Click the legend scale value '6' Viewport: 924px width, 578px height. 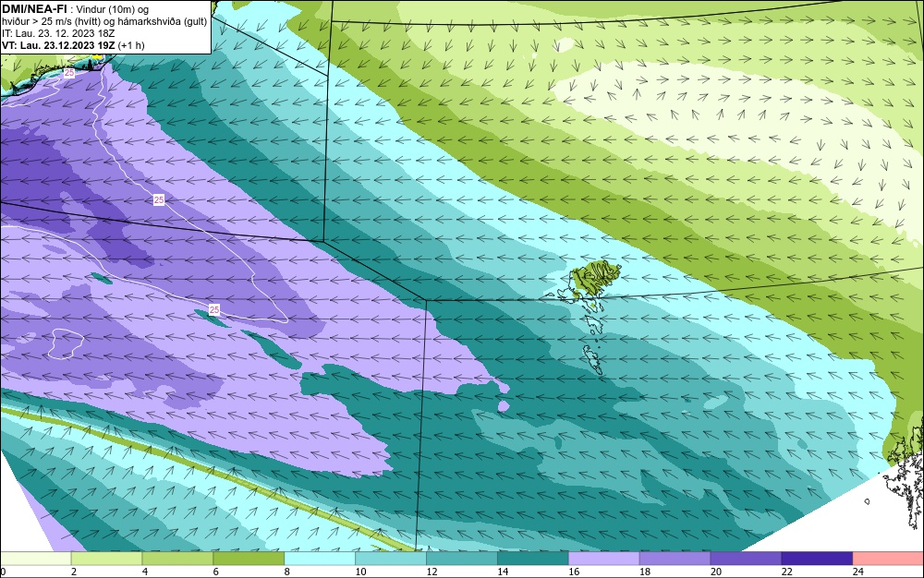(x=216, y=572)
